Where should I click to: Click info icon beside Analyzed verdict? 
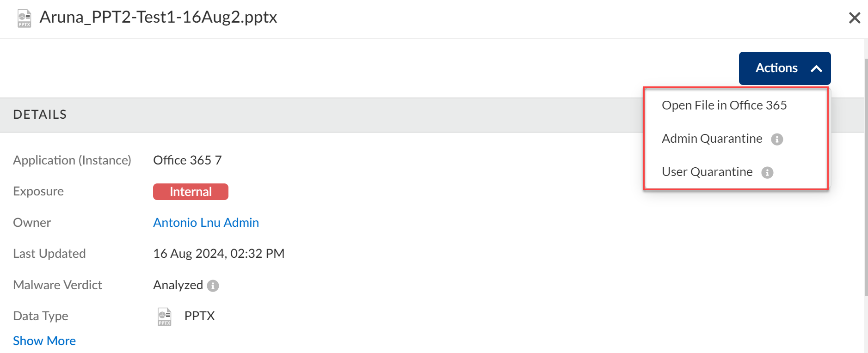click(213, 286)
